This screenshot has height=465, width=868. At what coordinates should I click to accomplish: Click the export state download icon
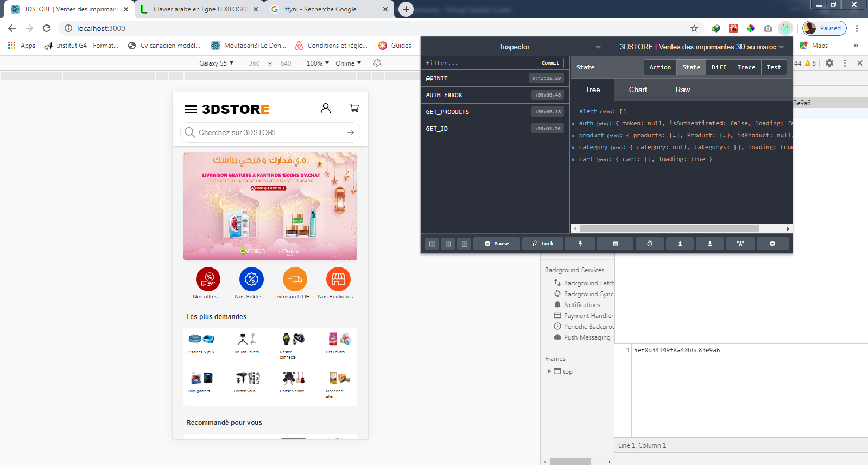coord(709,244)
